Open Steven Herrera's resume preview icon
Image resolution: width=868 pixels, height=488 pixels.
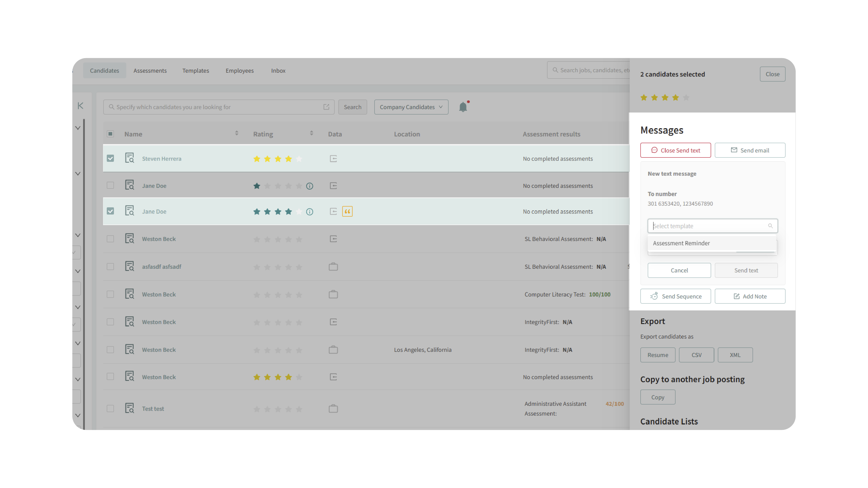click(x=130, y=158)
